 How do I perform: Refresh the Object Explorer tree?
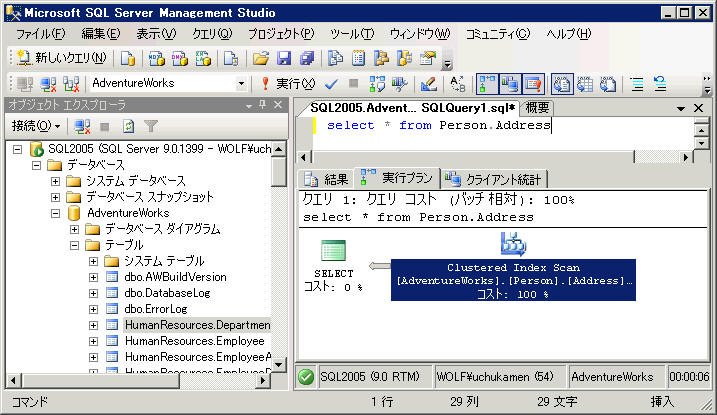coord(128,126)
